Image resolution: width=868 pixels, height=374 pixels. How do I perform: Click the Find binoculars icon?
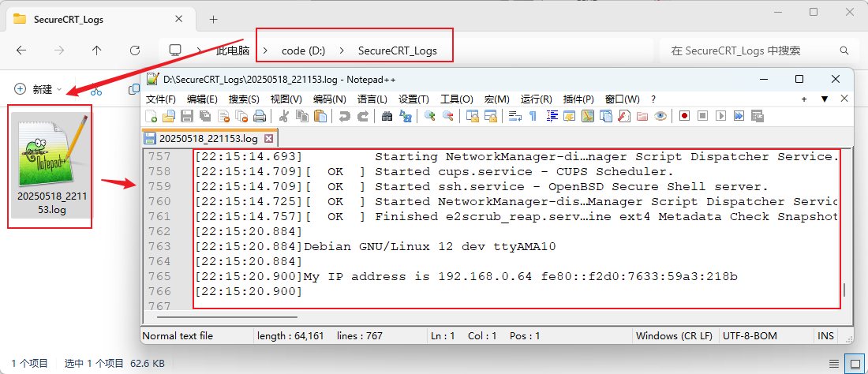[387, 116]
